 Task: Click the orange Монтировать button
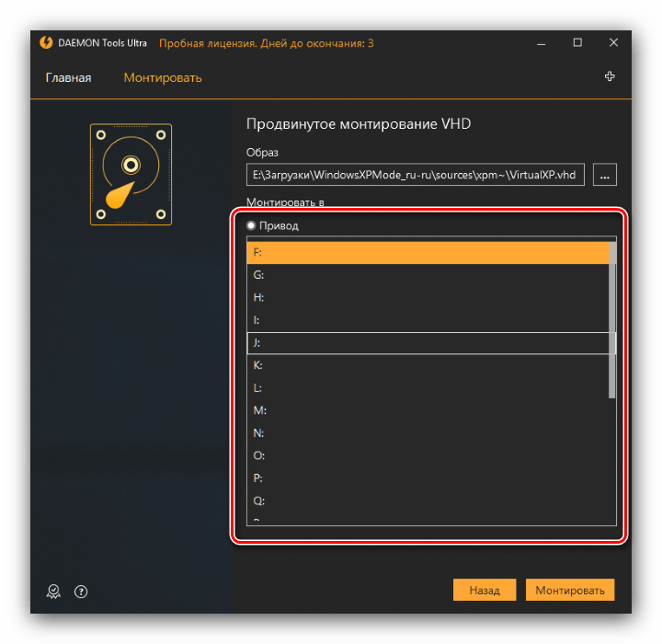pos(570,590)
